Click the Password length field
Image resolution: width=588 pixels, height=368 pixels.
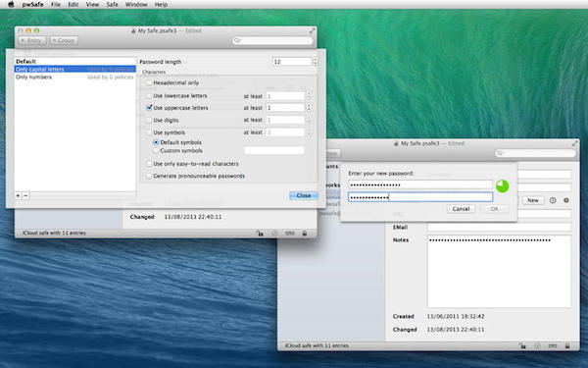(292, 62)
